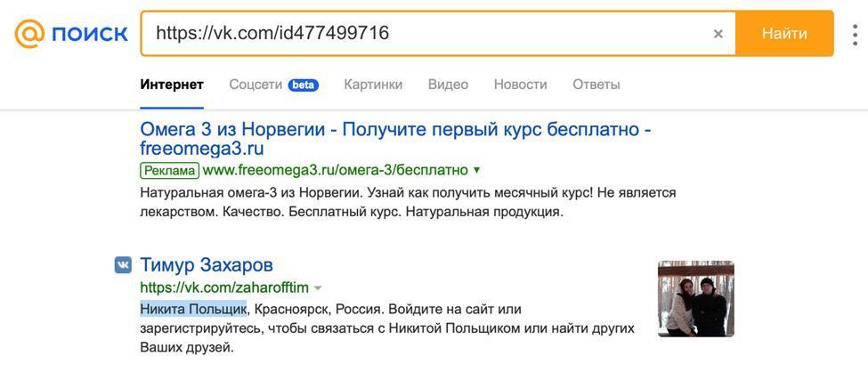Viewport: 868px width, 372px height.
Task: Expand the arrow next to vk.com/zaharofftim
Action: click(318, 287)
